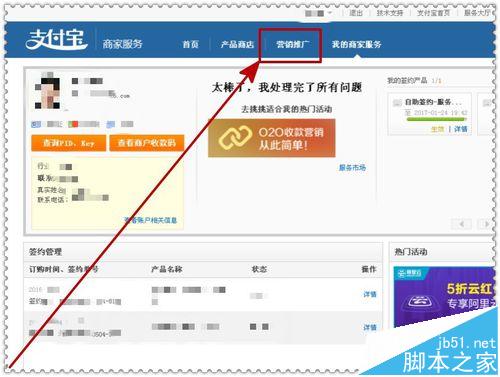Click the orange 查看商户收款码 button
The image size is (500, 377).
pos(147,143)
